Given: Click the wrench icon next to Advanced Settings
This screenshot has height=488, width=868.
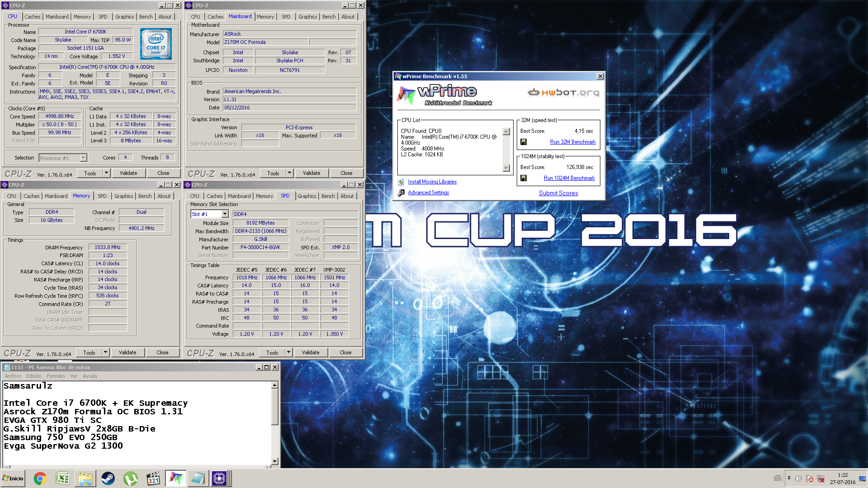Looking at the screenshot, I should pos(401,193).
